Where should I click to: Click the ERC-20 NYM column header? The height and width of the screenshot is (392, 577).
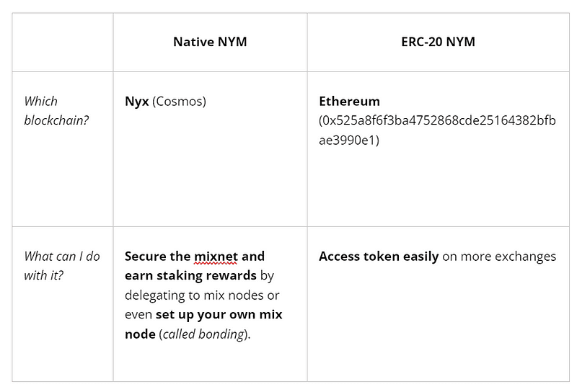click(x=438, y=42)
